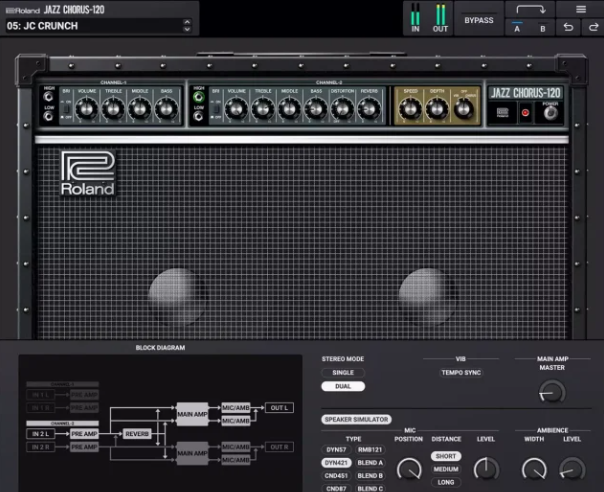Click the Channel-1 LOW input jack
Image resolution: width=604 pixels, height=492 pixels.
tap(50, 117)
